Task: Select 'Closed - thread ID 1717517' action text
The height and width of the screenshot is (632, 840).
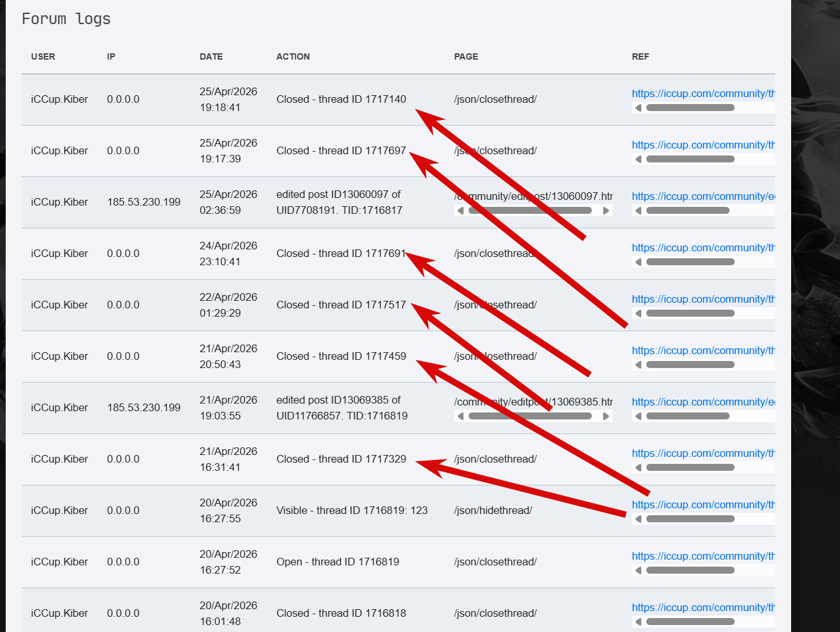Action: [342, 305]
